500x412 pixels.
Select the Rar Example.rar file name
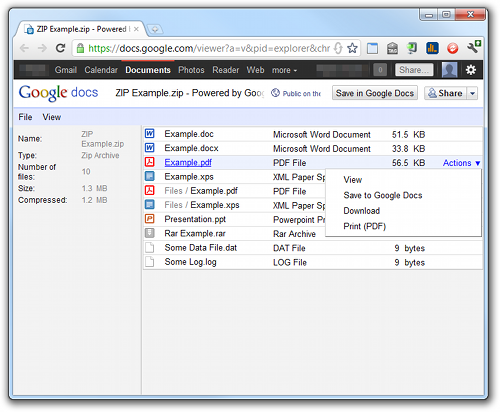(195, 233)
